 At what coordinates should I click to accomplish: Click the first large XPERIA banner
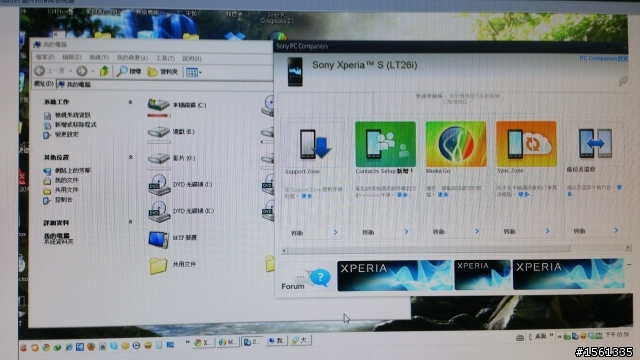click(395, 276)
